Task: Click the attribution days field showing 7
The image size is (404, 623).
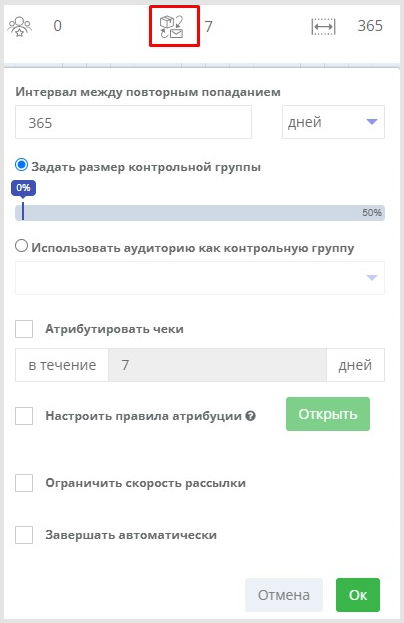Action: [x=217, y=365]
